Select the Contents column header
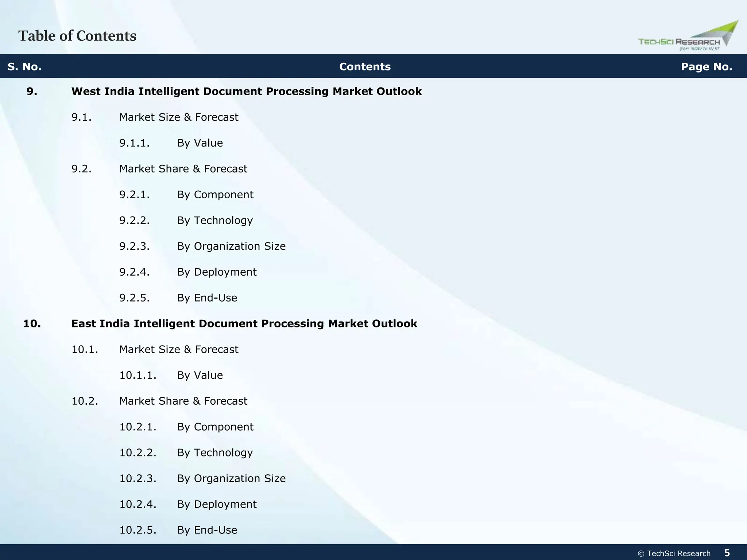The width and height of the screenshot is (747, 560). (x=365, y=67)
